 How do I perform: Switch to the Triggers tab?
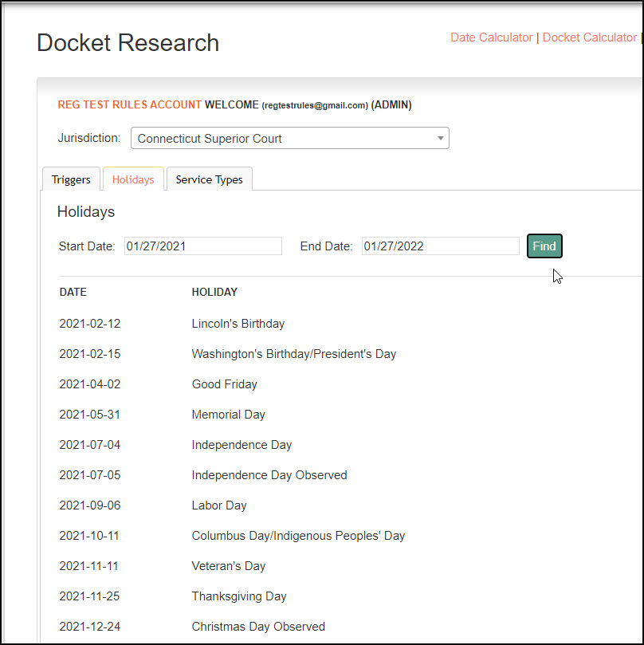71,179
